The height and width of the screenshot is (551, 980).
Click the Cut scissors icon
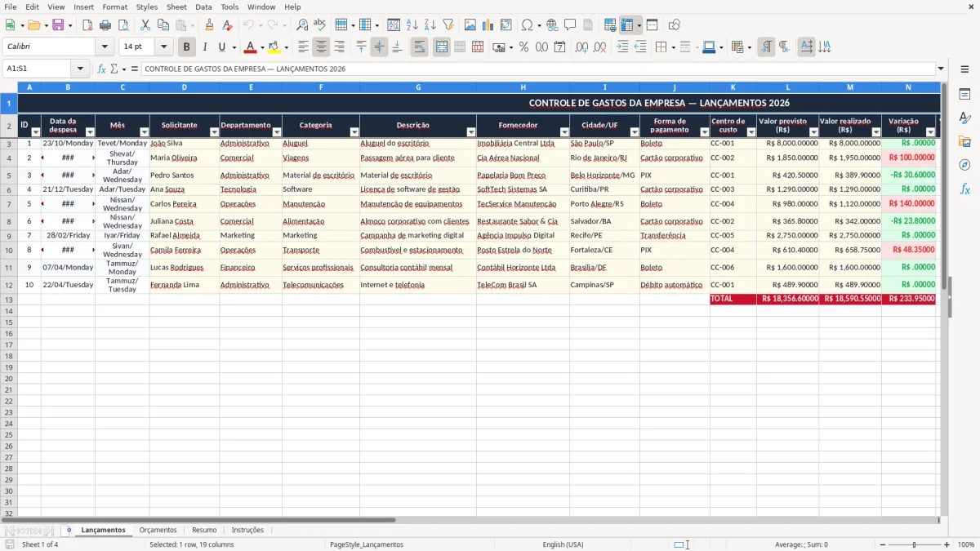(145, 25)
